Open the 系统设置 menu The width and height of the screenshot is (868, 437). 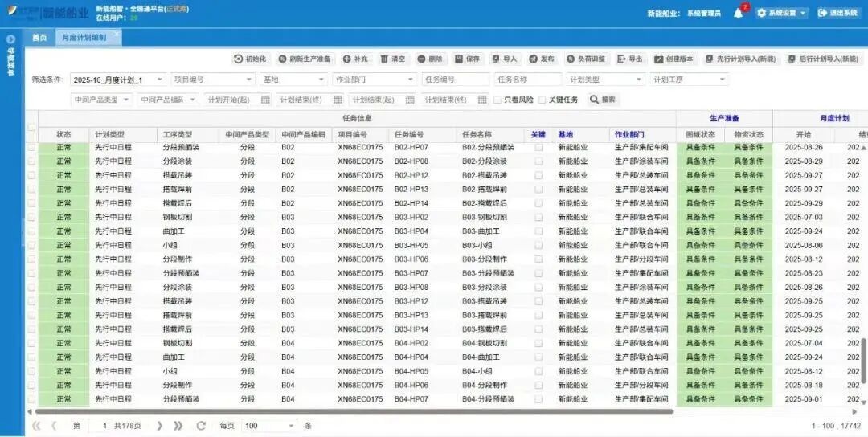pos(781,14)
